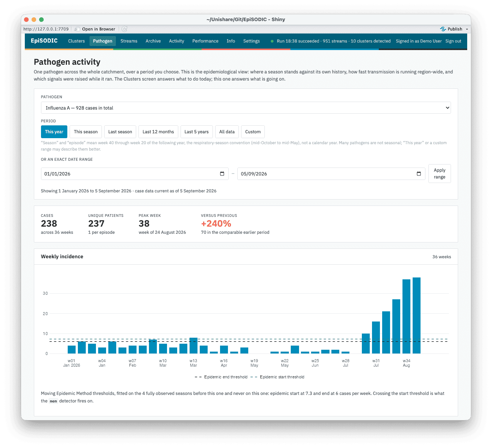Viewport: 492px width, 448px height.
Task: Click Signed in as Demo User text
Action: [x=419, y=41]
